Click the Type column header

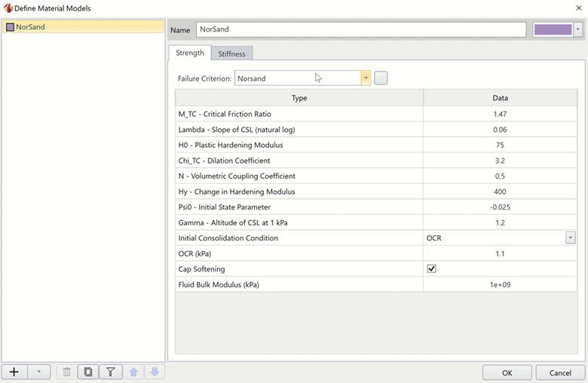[x=299, y=98]
